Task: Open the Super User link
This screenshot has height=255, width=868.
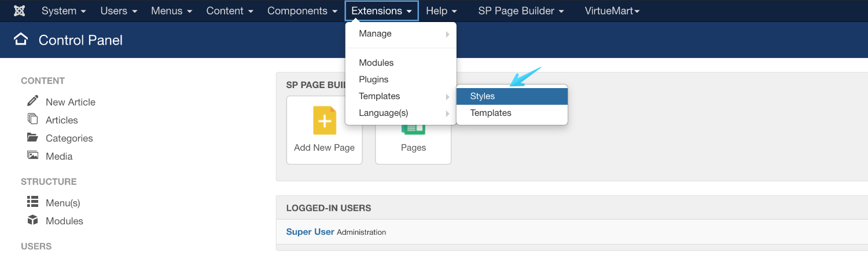Action: pyautogui.click(x=310, y=232)
